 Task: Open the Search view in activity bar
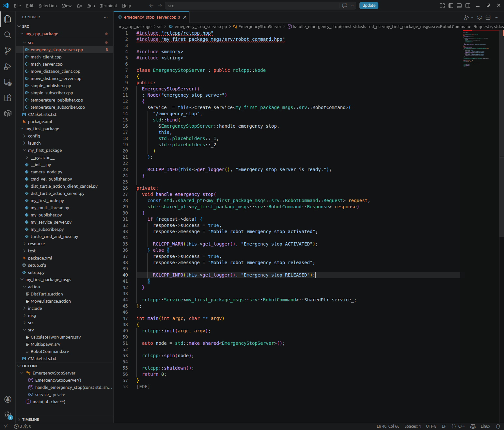click(8, 35)
